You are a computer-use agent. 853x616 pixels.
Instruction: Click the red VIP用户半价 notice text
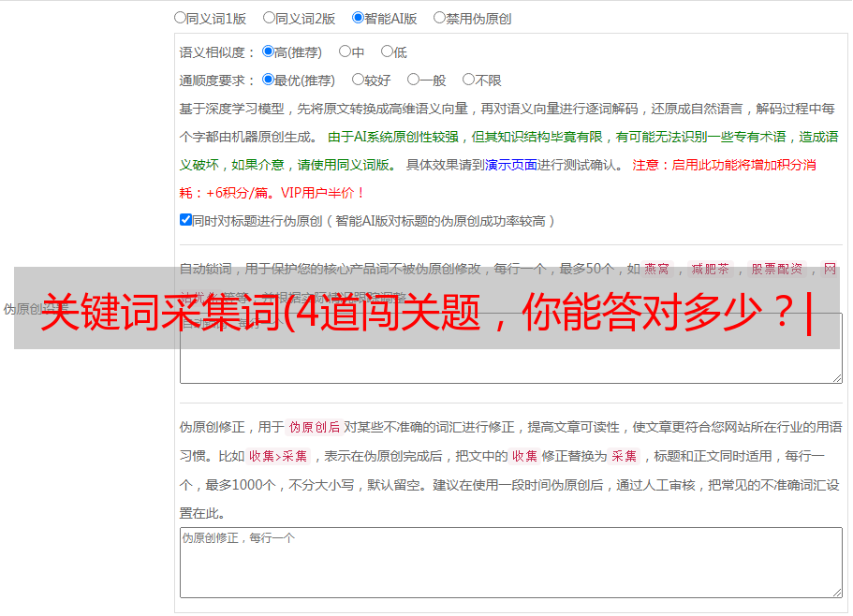click(x=322, y=193)
